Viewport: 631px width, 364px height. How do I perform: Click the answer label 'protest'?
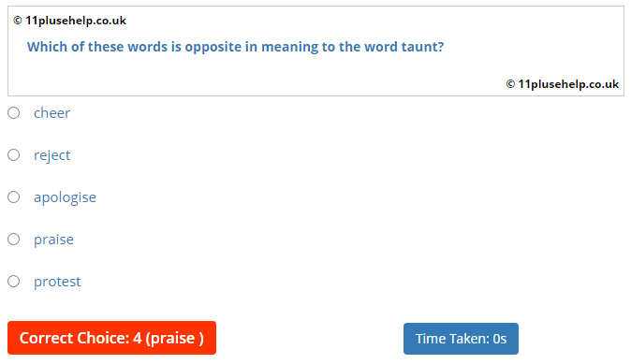tap(57, 282)
